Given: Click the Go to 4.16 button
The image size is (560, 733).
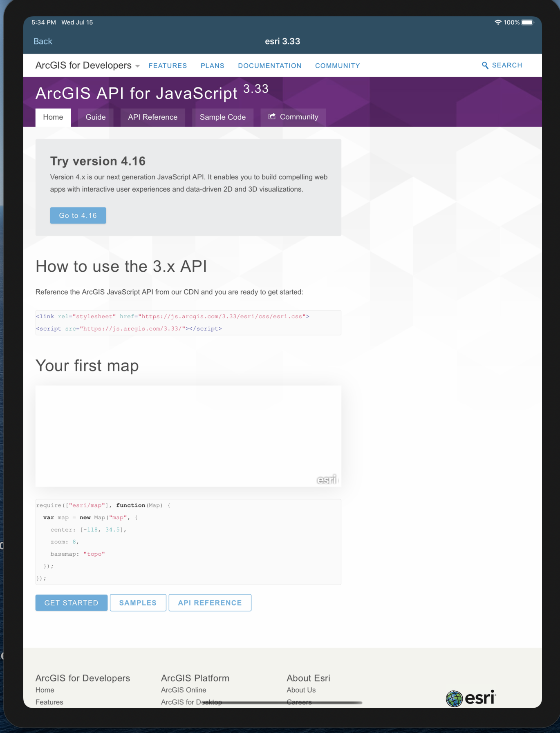Looking at the screenshot, I should tap(78, 215).
